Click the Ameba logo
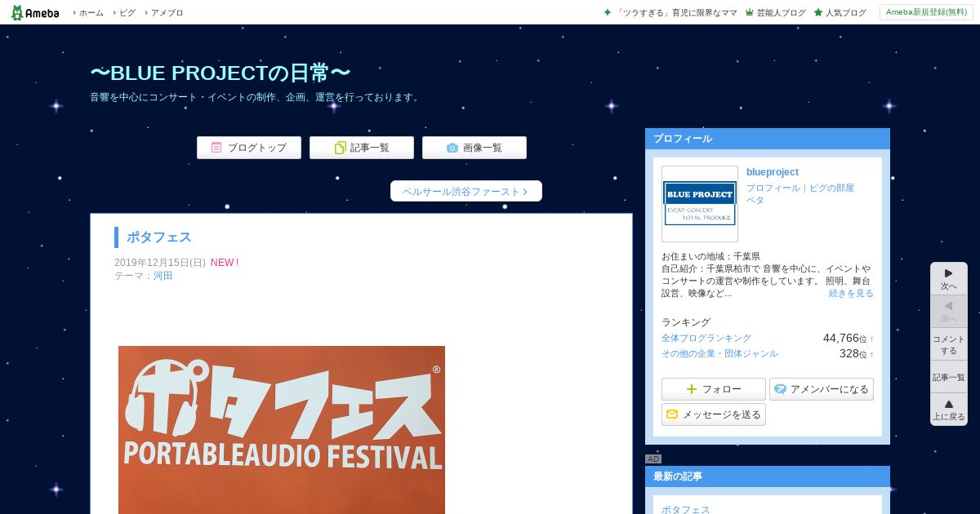The image size is (980, 514). coord(34,12)
